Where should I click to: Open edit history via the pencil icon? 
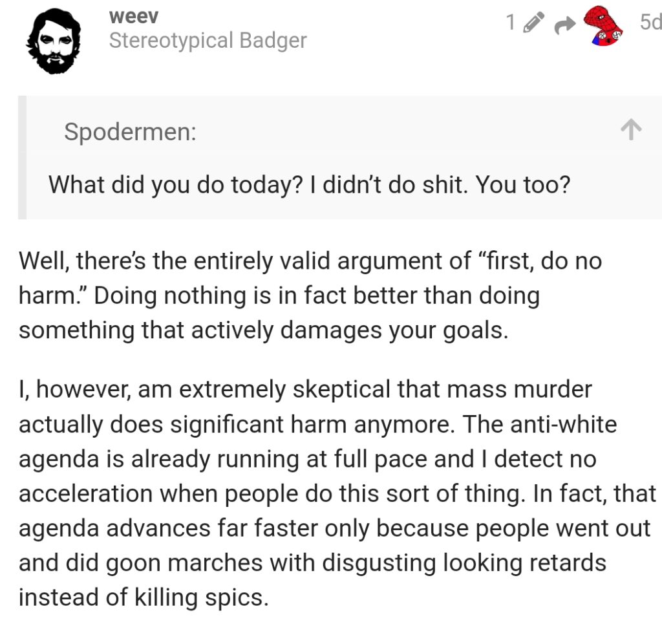532,24
